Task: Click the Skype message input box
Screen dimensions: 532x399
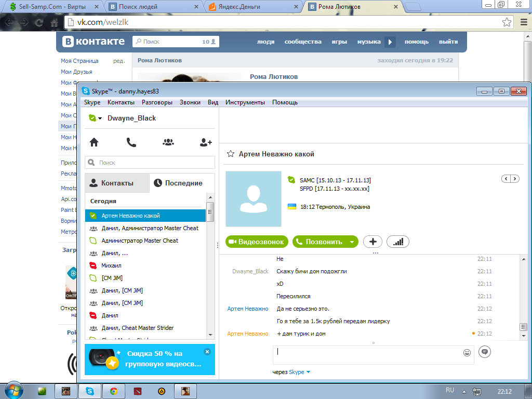Action: coord(373,355)
